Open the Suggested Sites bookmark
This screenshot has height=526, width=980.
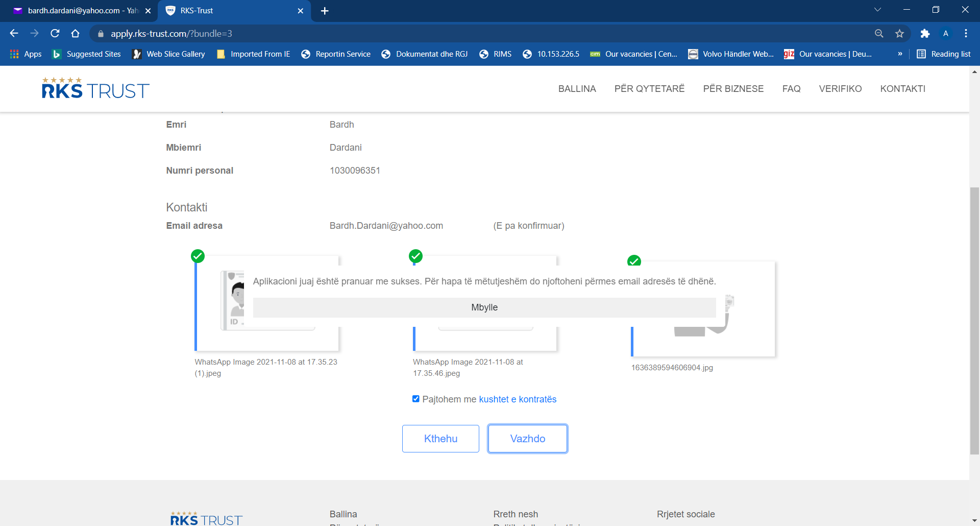point(87,54)
